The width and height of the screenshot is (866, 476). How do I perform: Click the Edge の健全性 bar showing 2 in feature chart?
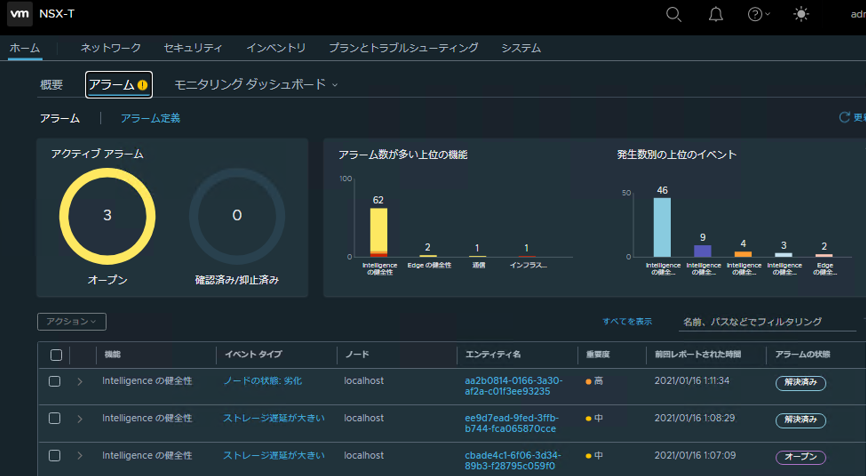tap(427, 256)
